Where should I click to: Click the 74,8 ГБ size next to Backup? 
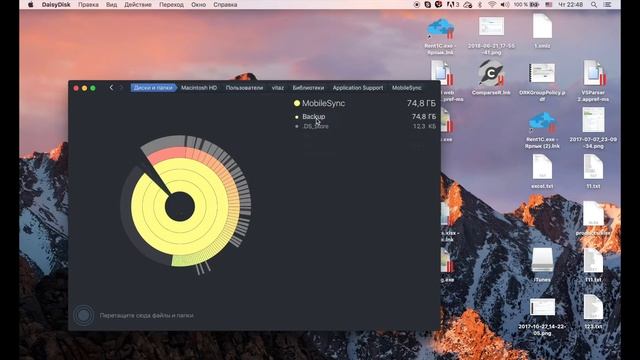[x=424, y=117]
